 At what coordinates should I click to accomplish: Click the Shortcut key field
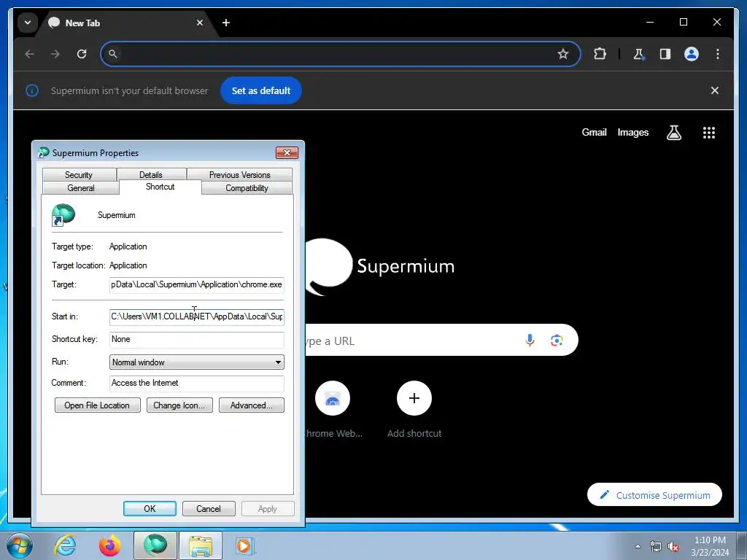[x=197, y=340]
